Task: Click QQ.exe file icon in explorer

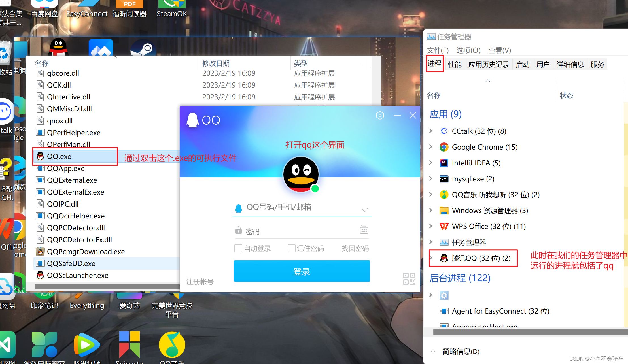Action: (41, 156)
